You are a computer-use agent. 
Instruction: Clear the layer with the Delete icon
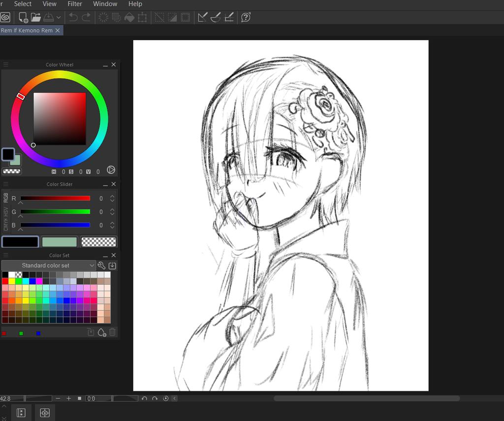click(103, 17)
